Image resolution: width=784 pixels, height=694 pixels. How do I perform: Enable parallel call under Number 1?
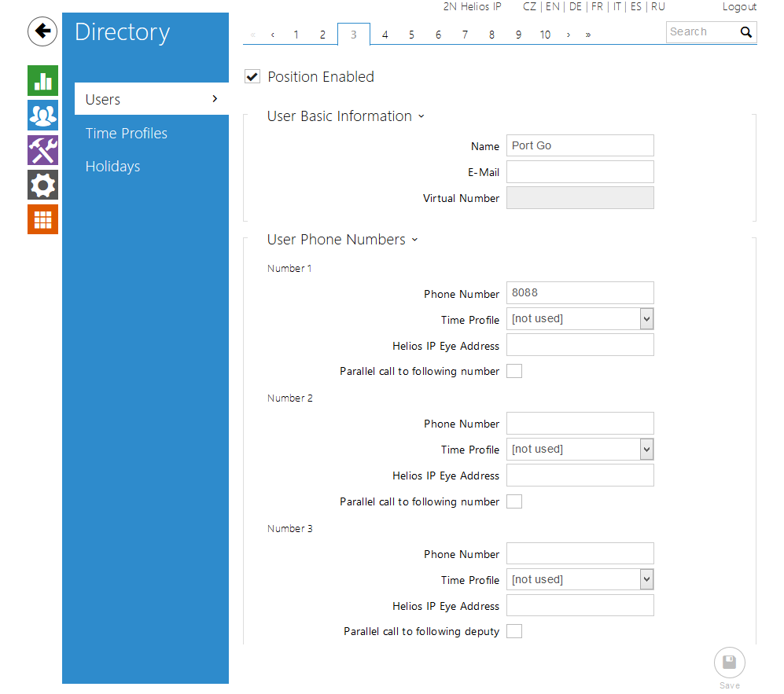514,371
